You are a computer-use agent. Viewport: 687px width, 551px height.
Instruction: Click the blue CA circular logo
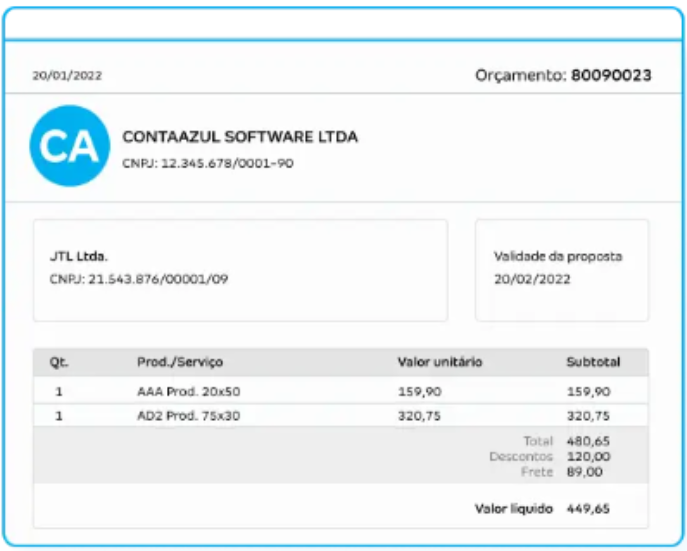tap(69, 147)
